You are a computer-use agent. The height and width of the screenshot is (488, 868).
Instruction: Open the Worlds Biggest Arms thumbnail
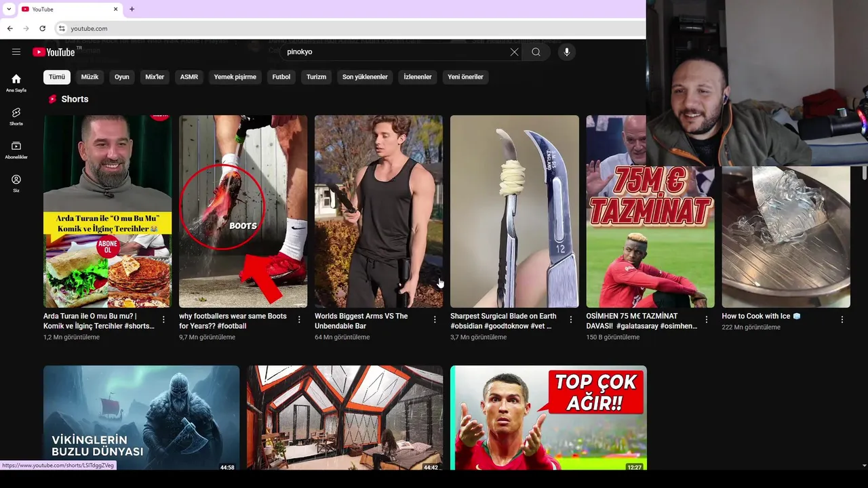pos(378,211)
